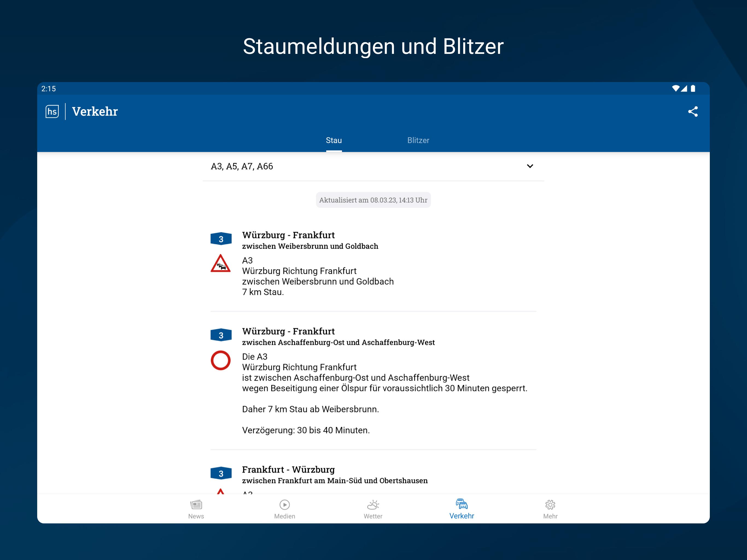Tap the hs logo icon
The image size is (747, 560).
(x=52, y=112)
